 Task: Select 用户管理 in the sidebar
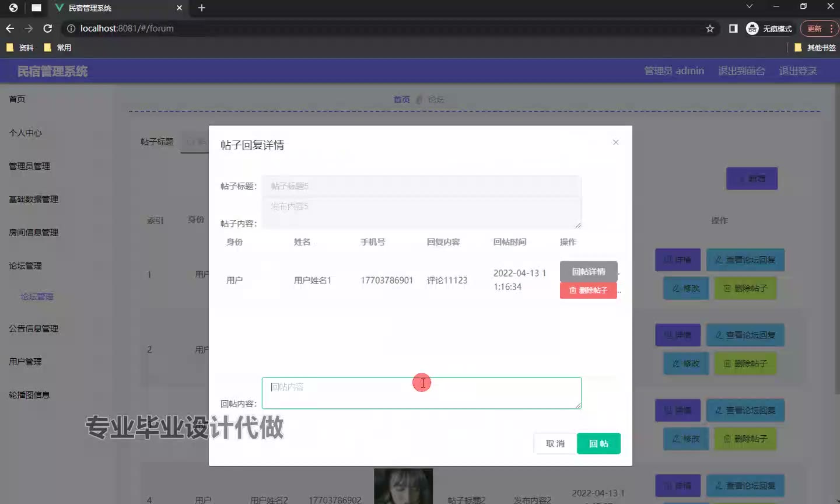(x=26, y=362)
